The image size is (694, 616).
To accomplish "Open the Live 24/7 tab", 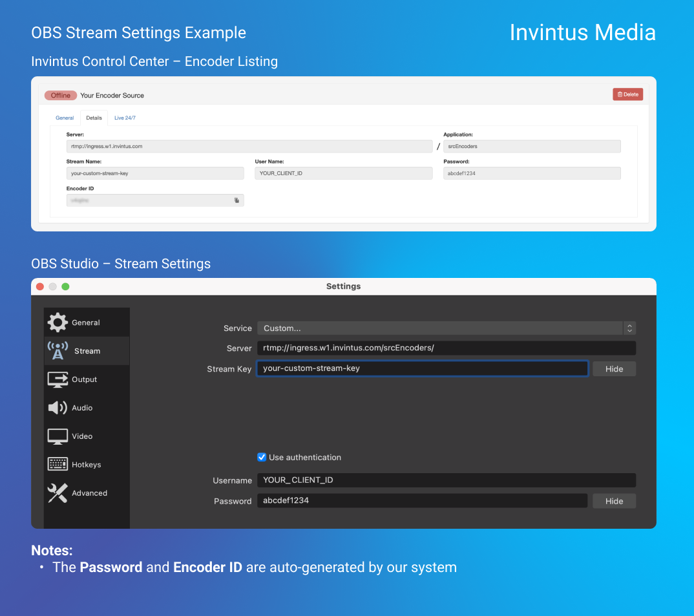I will tap(125, 118).
